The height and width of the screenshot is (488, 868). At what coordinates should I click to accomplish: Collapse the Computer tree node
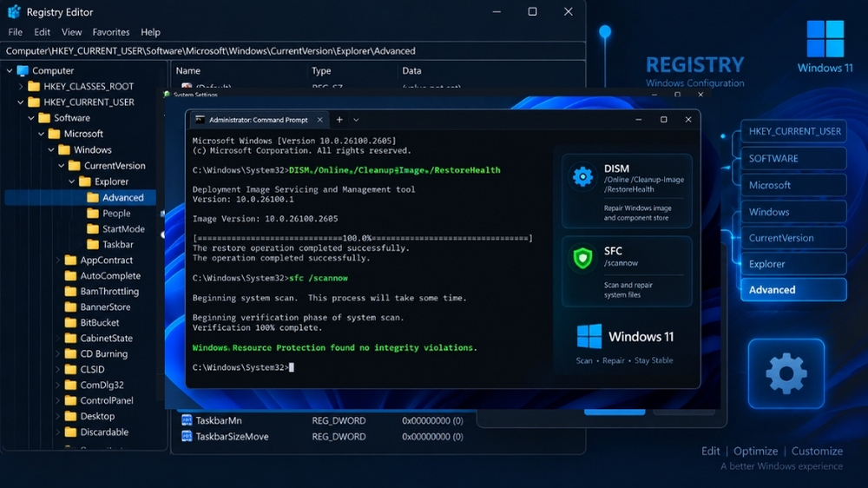(10, 71)
